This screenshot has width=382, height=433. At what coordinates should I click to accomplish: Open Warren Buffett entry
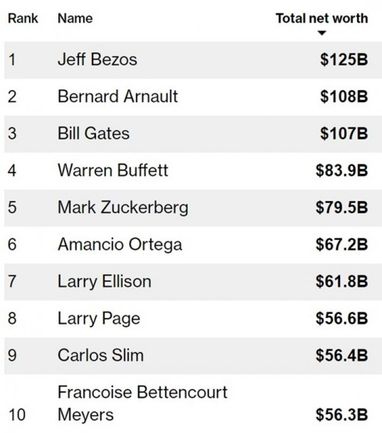click(x=113, y=170)
